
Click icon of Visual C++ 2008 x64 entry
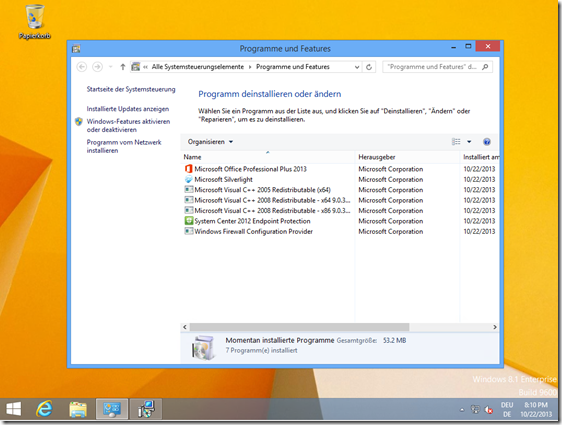tap(189, 200)
